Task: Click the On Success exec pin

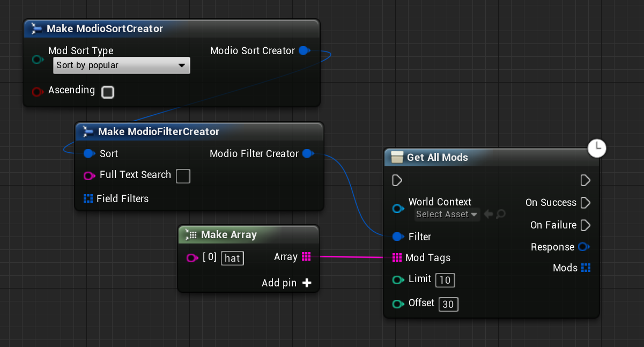Action: click(586, 203)
